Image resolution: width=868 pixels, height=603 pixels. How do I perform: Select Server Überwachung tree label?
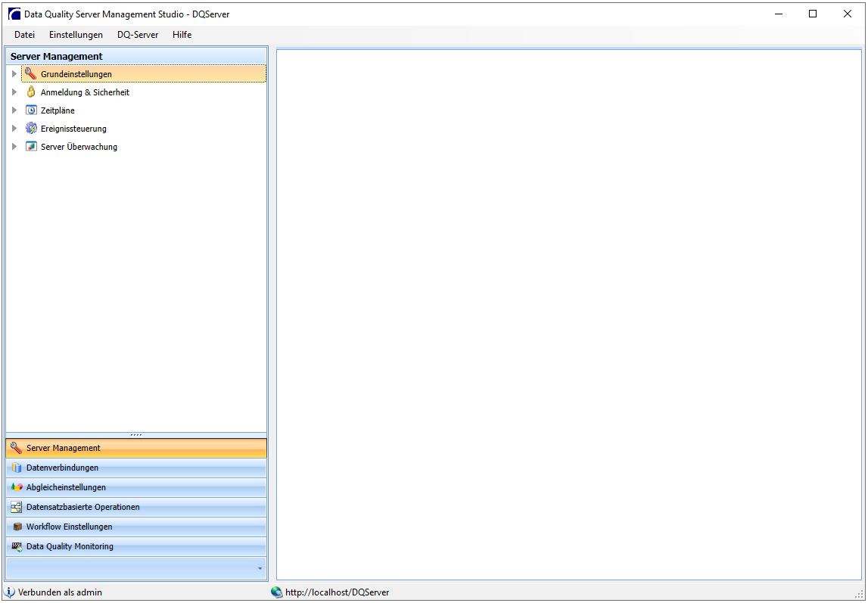(79, 147)
